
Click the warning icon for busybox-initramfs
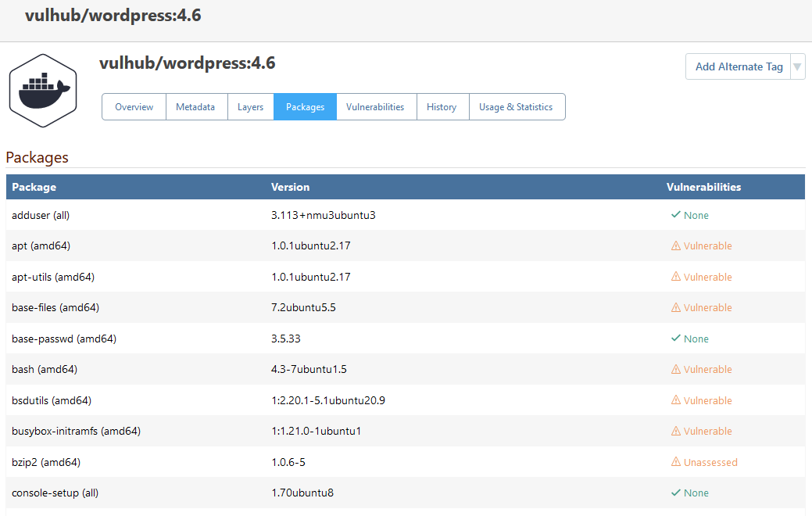675,432
